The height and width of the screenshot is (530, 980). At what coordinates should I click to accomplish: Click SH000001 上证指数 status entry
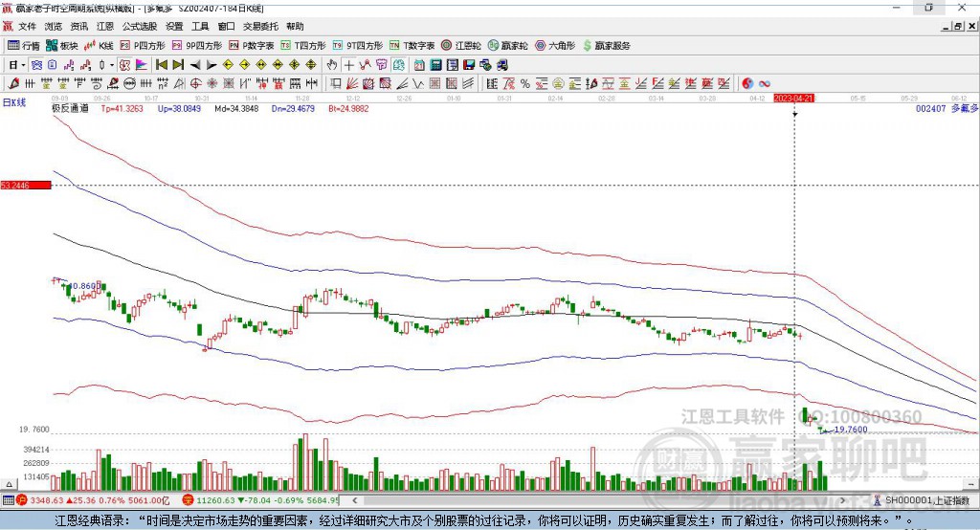tap(922, 500)
